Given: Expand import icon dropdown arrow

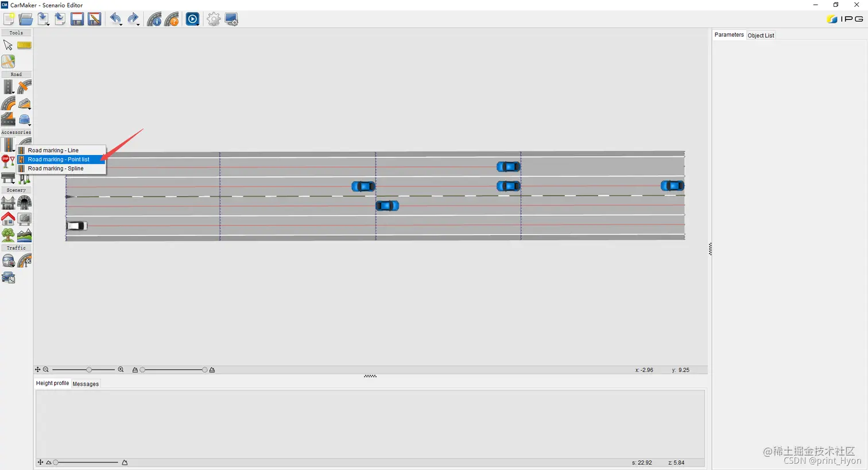Looking at the screenshot, I should pyautogui.click(x=48, y=24).
